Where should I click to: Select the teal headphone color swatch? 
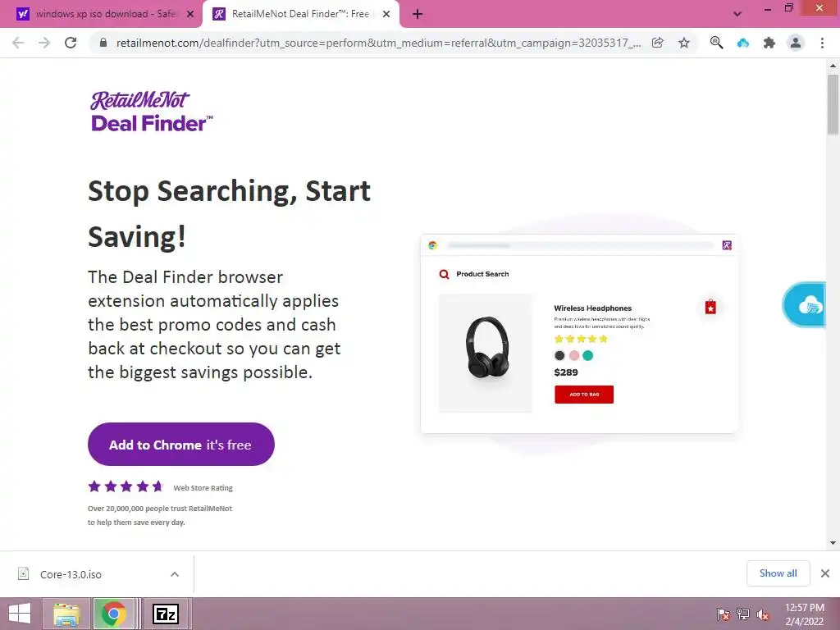tap(587, 355)
